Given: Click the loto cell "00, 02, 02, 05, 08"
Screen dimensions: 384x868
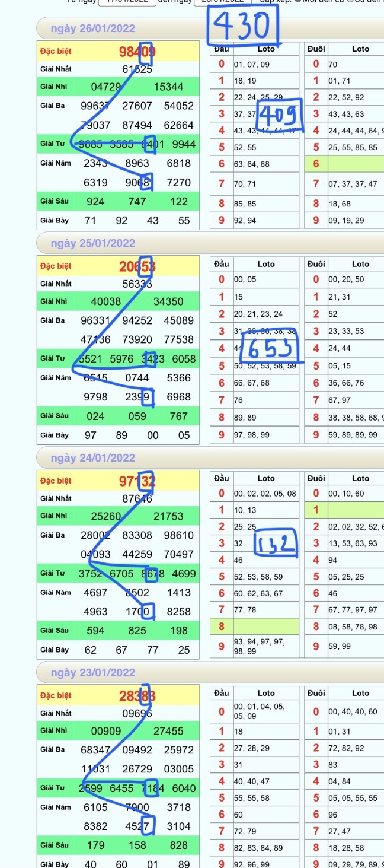Looking at the screenshot, I should 265,494.
